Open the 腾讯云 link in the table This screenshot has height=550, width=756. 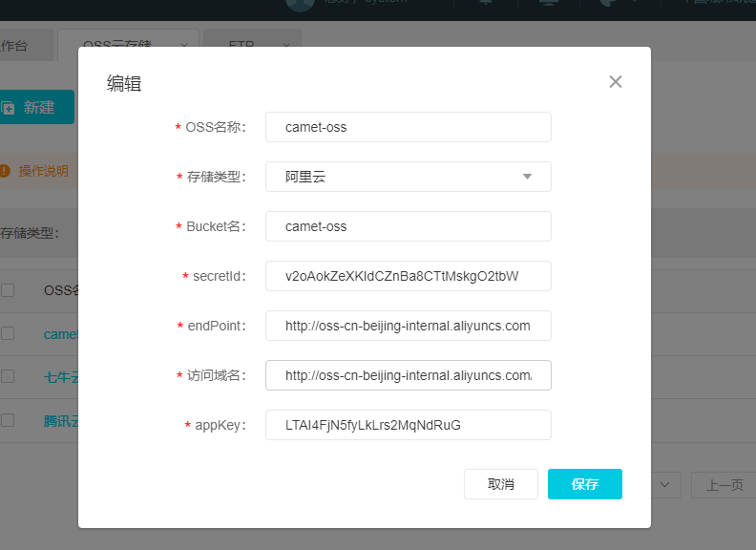pyautogui.click(x=61, y=421)
